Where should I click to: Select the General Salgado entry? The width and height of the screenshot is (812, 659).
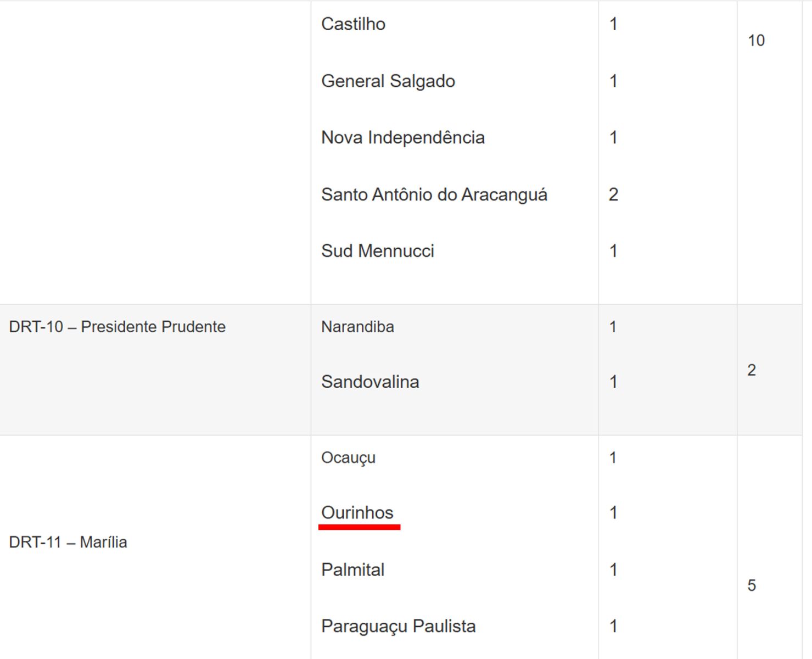[x=388, y=81]
